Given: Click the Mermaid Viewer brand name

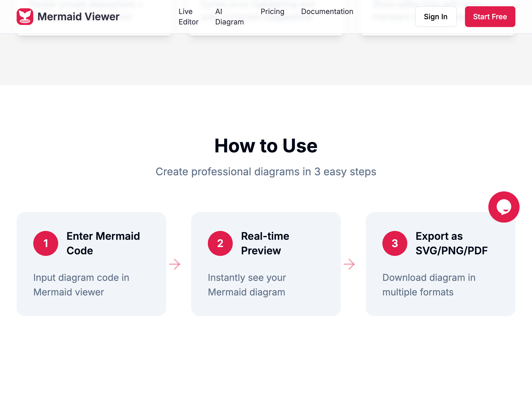Looking at the screenshot, I should [78, 17].
